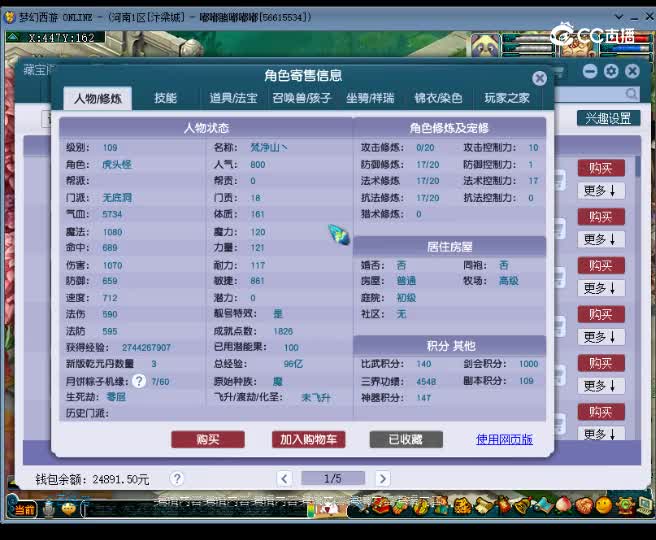Go to the 玩家之家 tab
Screen dimensions: 656x540
[507, 99]
